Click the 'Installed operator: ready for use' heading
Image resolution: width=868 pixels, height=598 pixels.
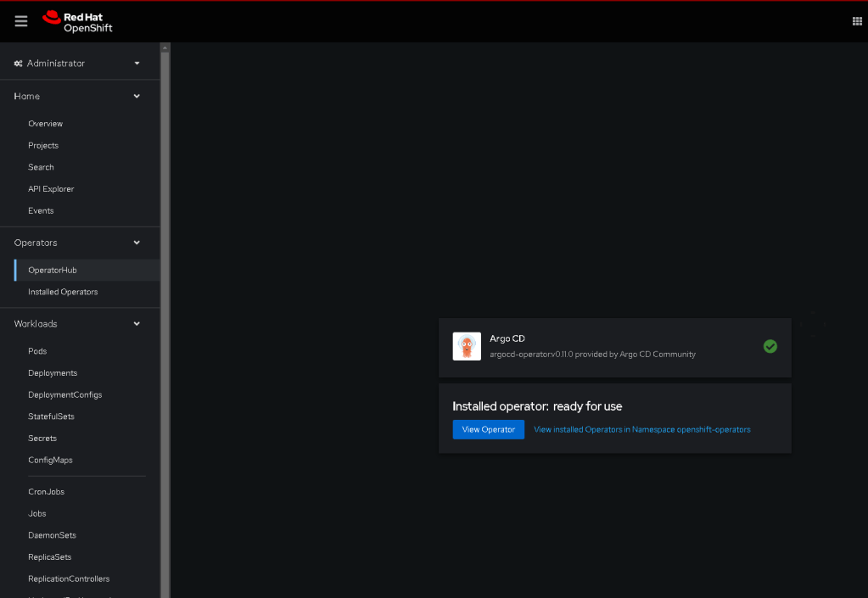point(537,406)
